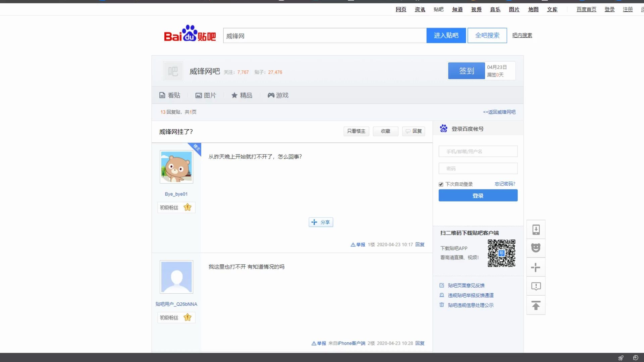
Task: Click the history clock icon in bottom bar
Action: coord(636,358)
